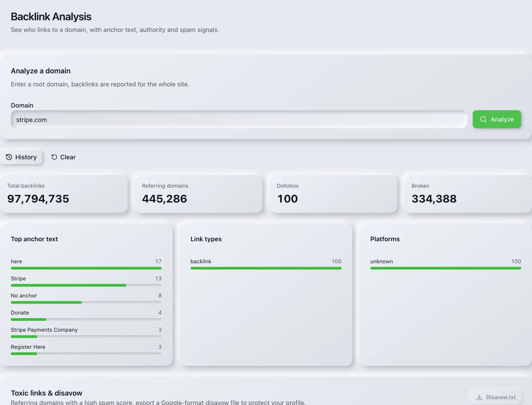Image resolution: width=532 pixels, height=405 pixels.
Task: Focus the Domain input containing stripe.com
Action: [x=239, y=119]
